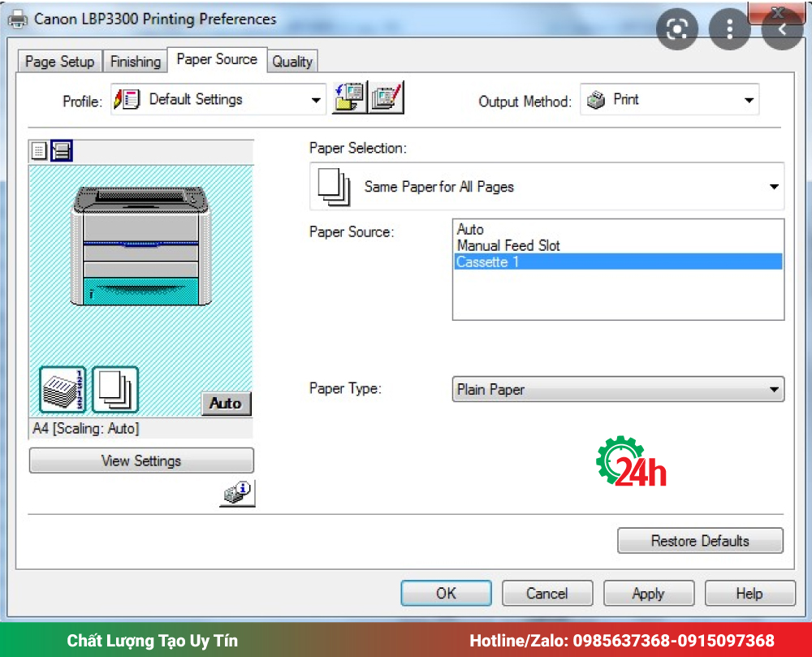Select Manual Feed Slot paper source
Viewport: 812px width, 657px height.
pyautogui.click(x=618, y=245)
